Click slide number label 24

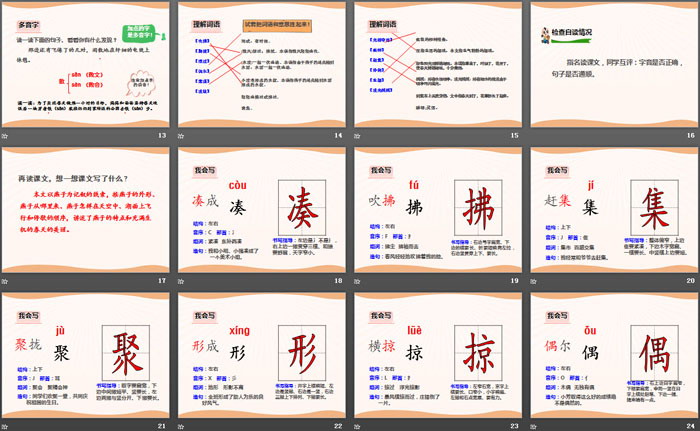point(691,426)
